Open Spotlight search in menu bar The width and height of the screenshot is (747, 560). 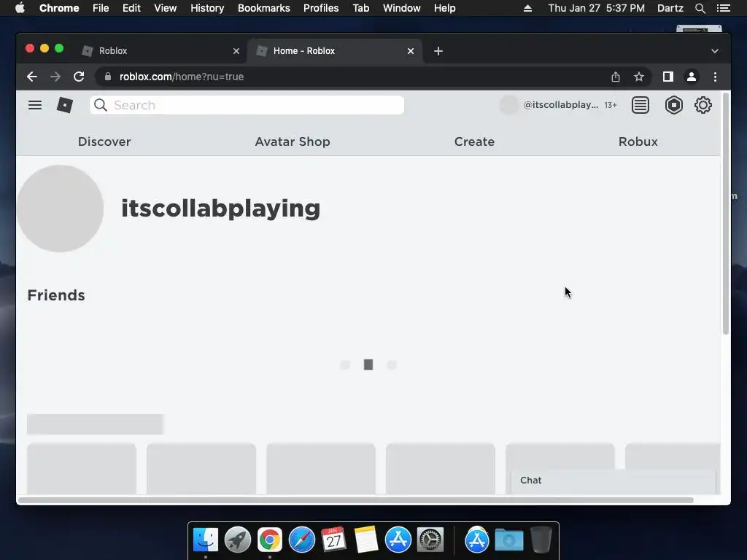(700, 8)
